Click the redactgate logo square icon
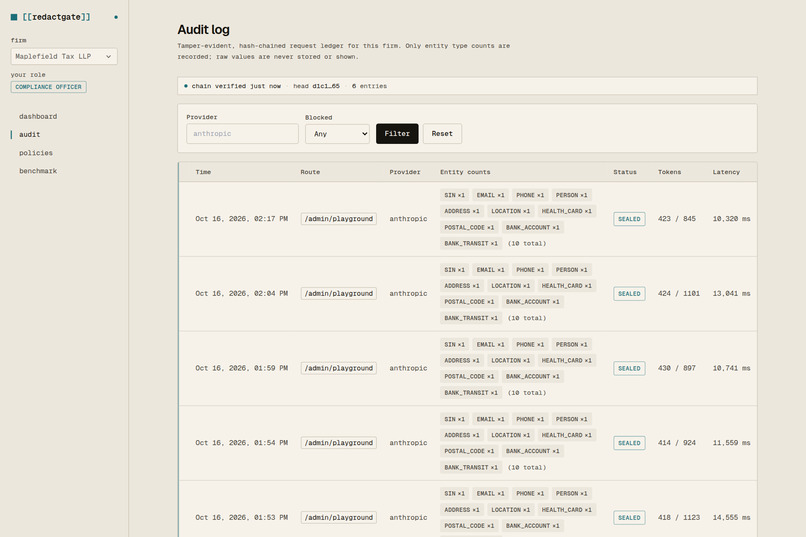806x537 pixels. 14,17
